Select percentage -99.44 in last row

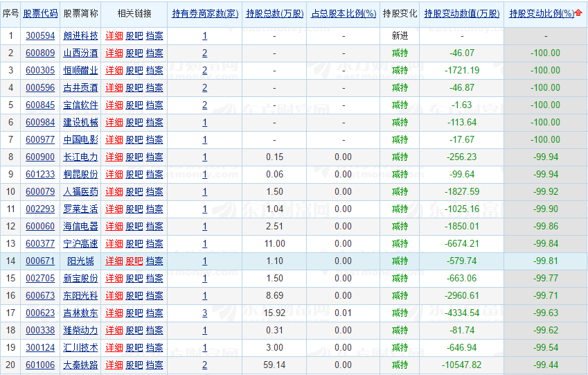point(546,365)
